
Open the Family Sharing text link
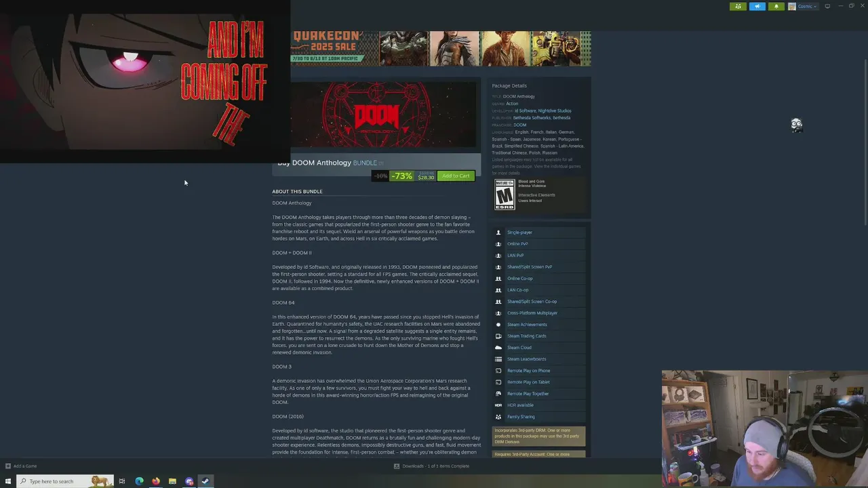coord(521,417)
